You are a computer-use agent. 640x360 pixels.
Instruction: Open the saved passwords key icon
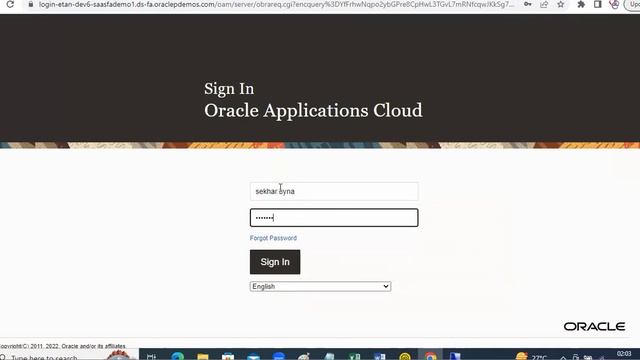[528, 4]
